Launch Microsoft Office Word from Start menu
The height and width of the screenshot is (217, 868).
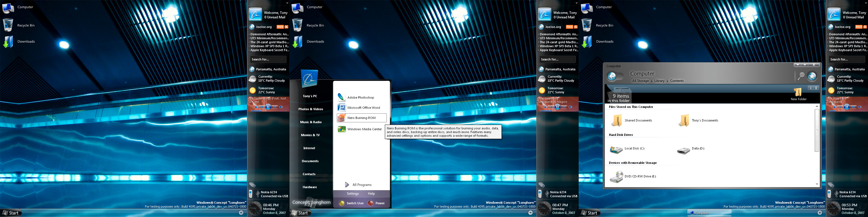359,107
